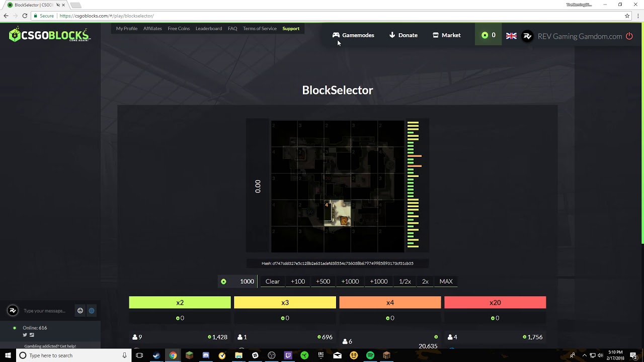Double the bet with 2x
The width and height of the screenshot is (644, 362).
click(x=425, y=282)
